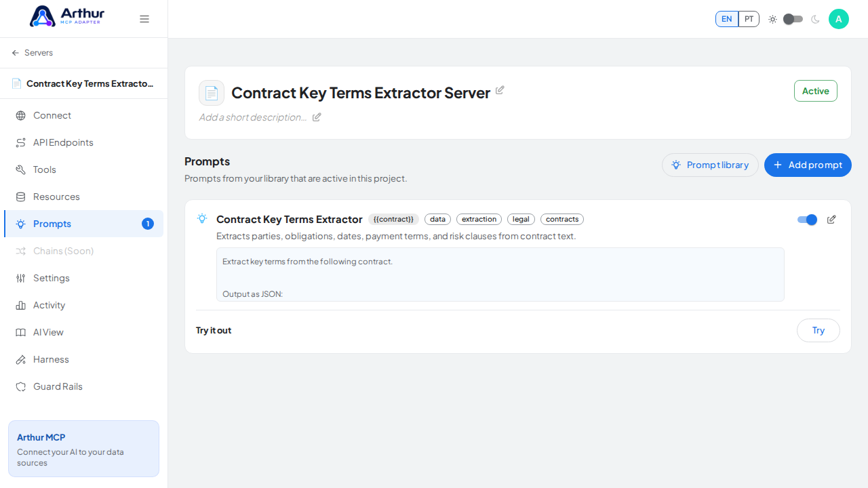Open the Guard Rails section
The height and width of the screenshot is (488, 868).
83,386
